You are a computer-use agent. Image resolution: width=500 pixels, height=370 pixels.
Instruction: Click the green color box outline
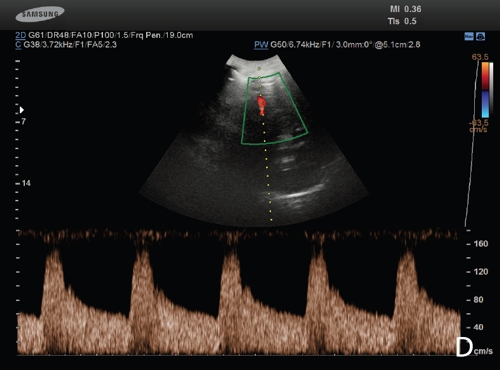274,109
